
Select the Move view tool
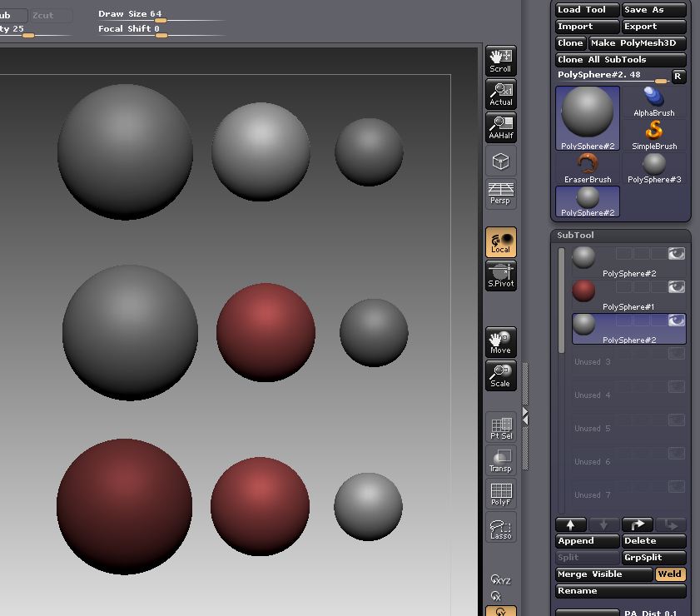click(x=500, y=342)
